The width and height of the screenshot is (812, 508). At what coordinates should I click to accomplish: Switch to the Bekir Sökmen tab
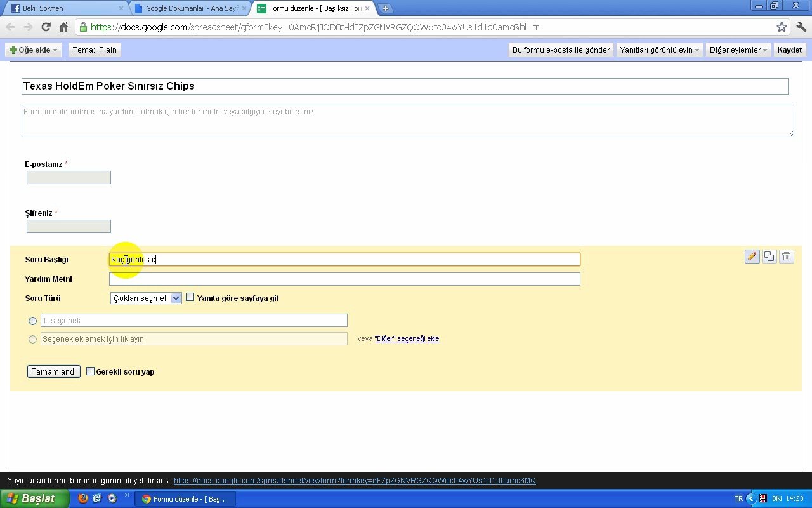coord(66,8)
